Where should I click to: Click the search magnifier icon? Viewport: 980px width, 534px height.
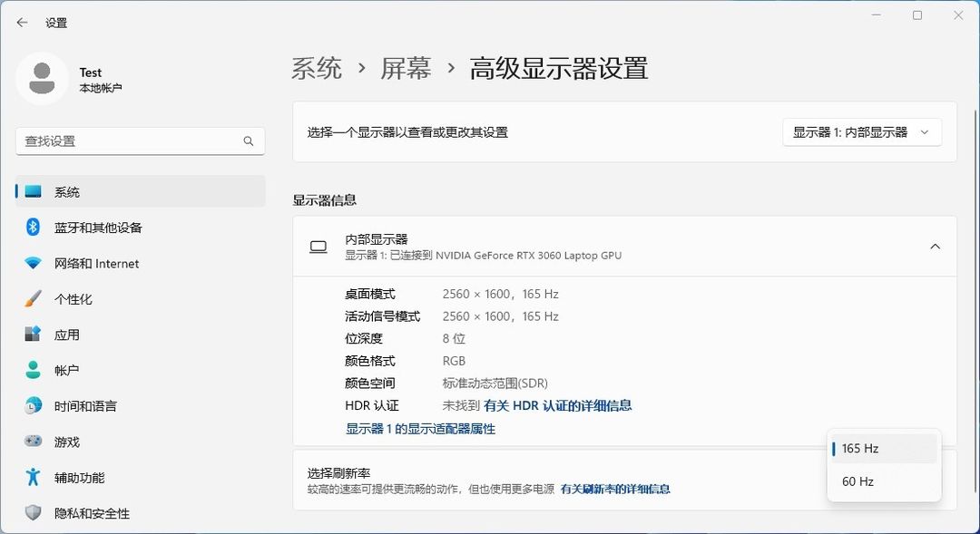248,141
